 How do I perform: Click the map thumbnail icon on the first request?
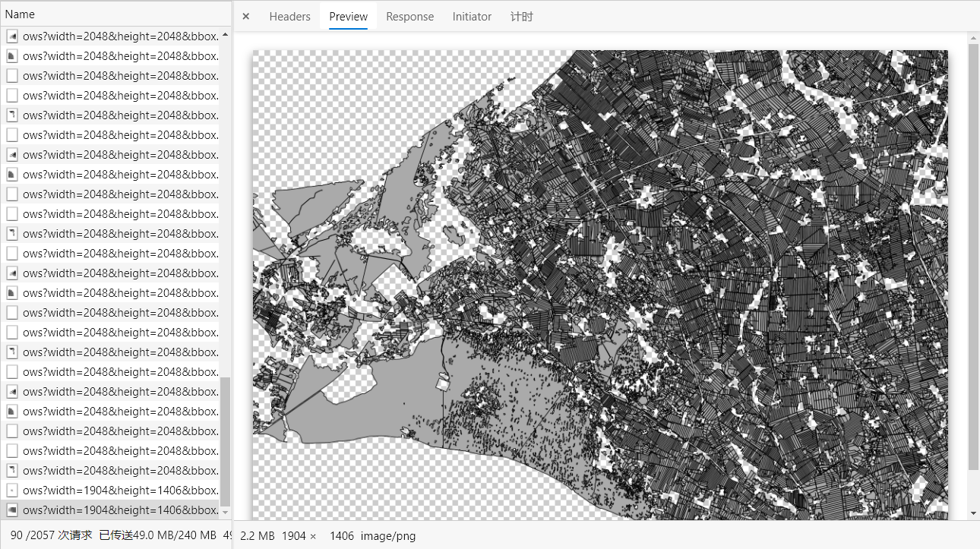(11, 35)
